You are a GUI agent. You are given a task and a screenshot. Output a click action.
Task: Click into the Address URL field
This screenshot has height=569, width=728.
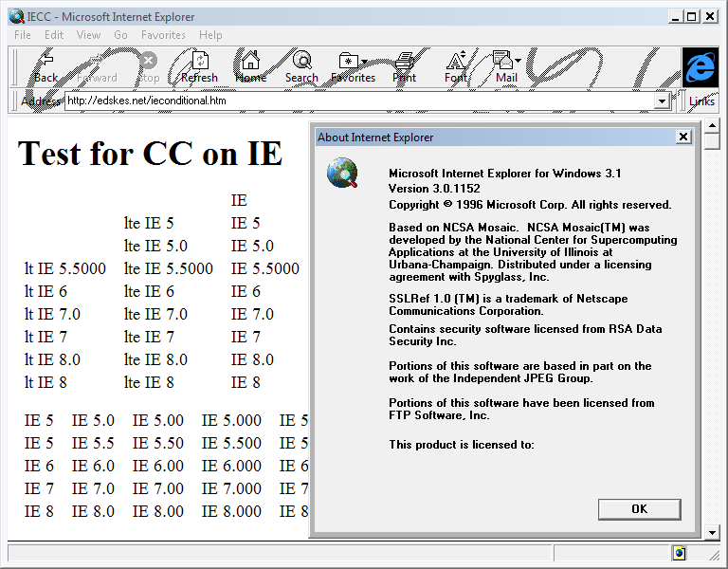[360, 101]
